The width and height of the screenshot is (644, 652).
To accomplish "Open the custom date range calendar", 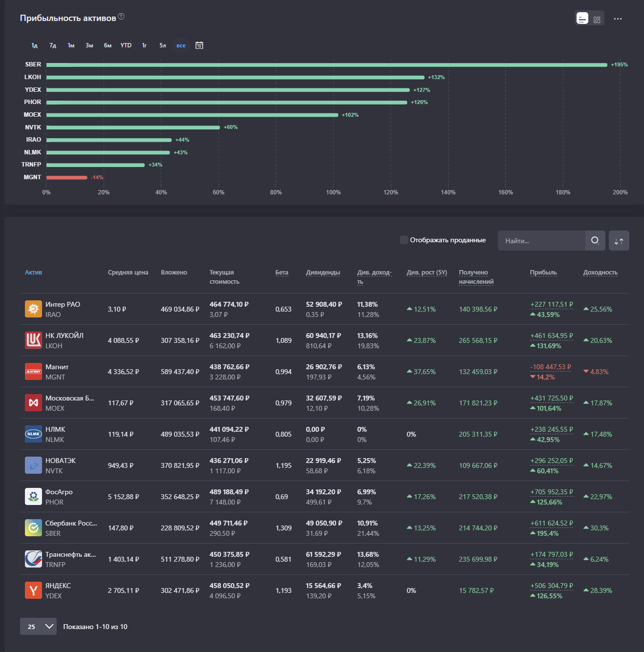I will click(199, 45).
